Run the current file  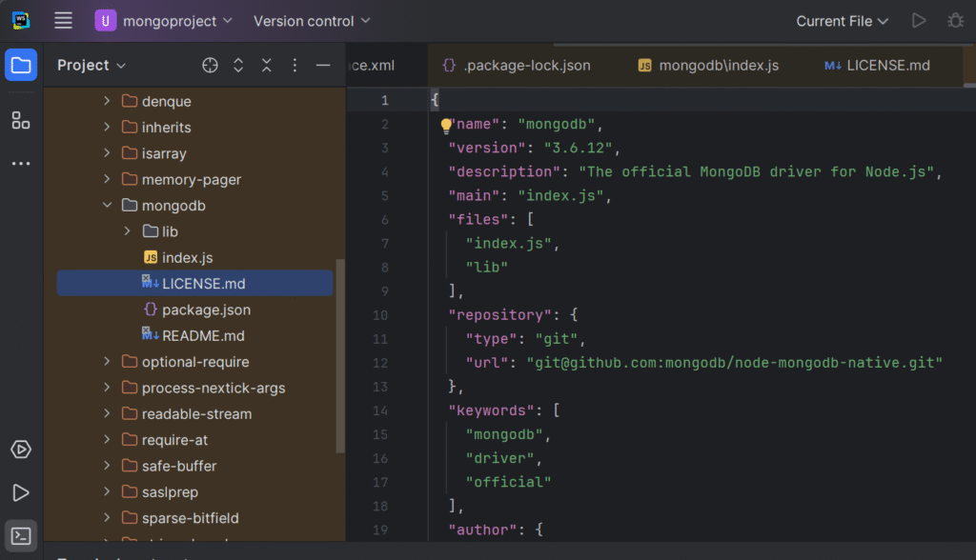(919, 21)
